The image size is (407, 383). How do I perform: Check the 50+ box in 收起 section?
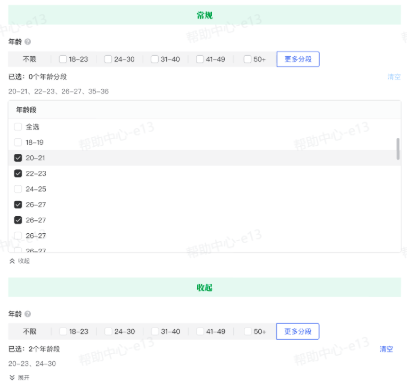point(248,331)
